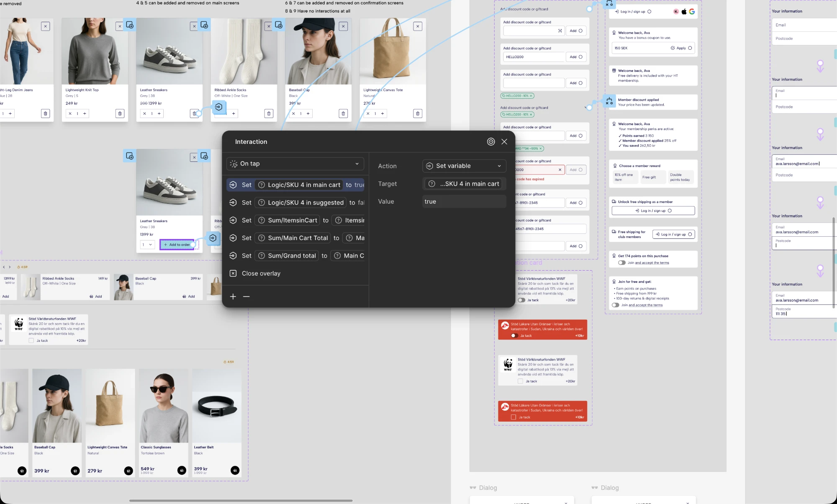Click Apply on the 150 SEK coupon
Viewport: 837px width, 504px height.
[x=681, y=48]
